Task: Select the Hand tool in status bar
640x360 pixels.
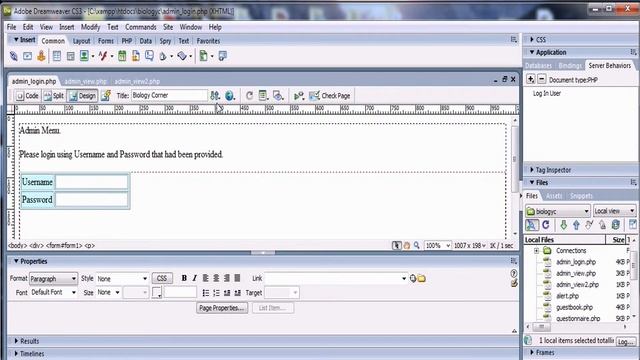Action: pos(407,245)
